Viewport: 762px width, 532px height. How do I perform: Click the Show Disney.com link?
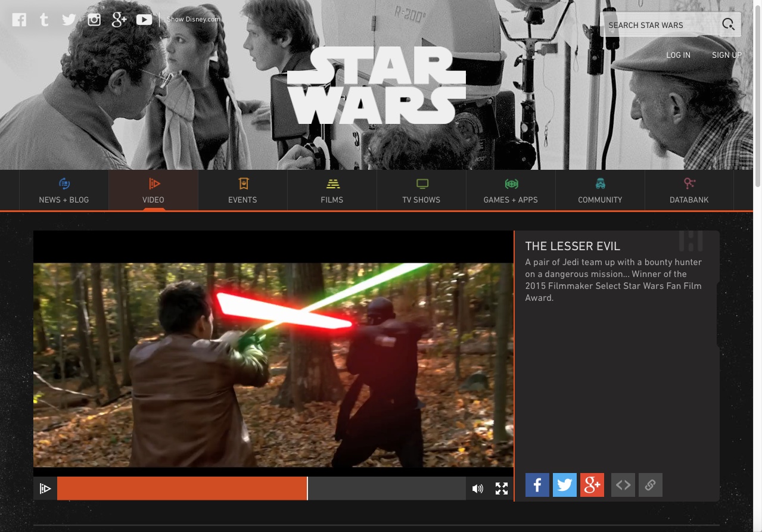tap(194, 19)
